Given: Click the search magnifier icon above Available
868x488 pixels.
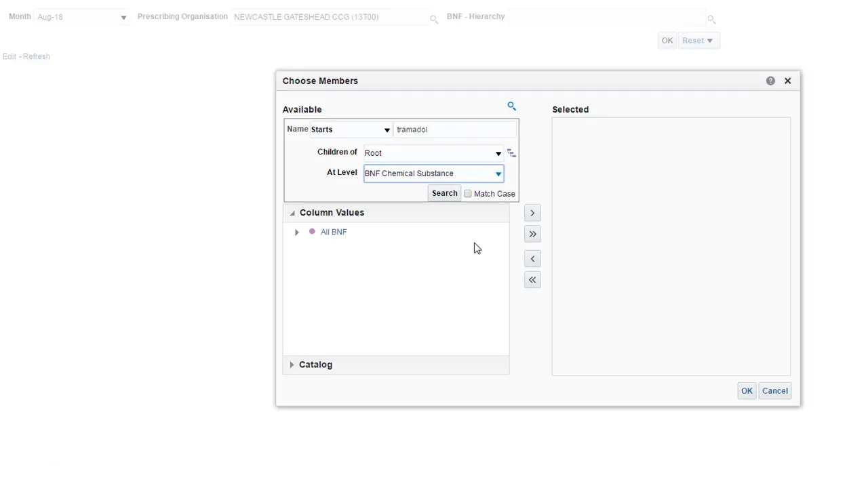Looking at the screenshot, I should (512, 106).
